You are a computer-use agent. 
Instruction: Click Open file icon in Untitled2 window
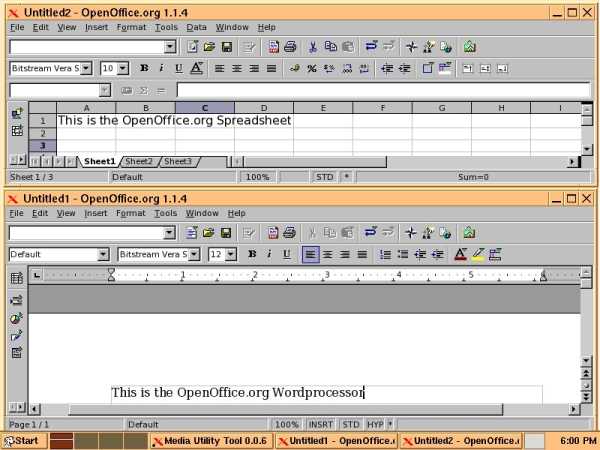click(x=209, y=47)
